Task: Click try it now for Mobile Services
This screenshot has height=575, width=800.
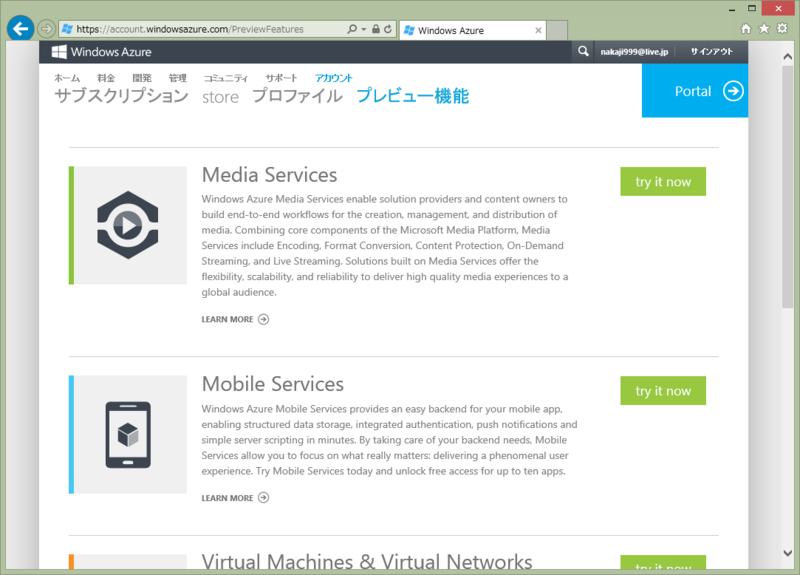Action: (663, 391)
